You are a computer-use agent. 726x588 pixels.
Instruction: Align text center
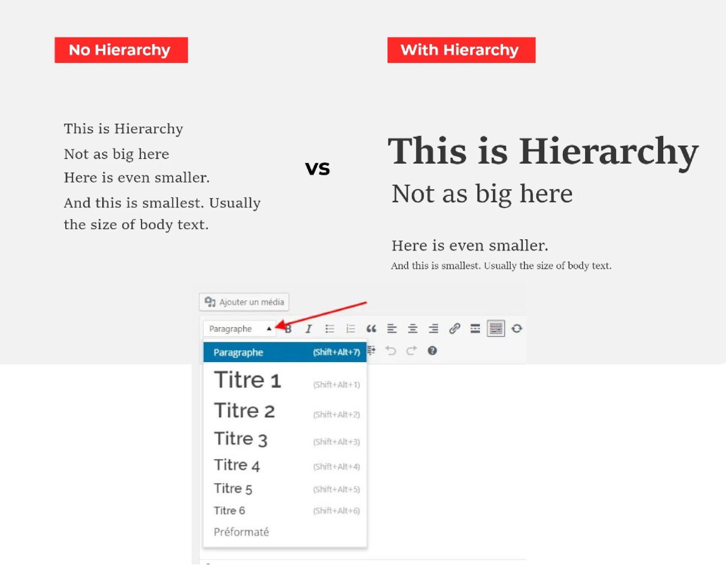click(413, 328)
